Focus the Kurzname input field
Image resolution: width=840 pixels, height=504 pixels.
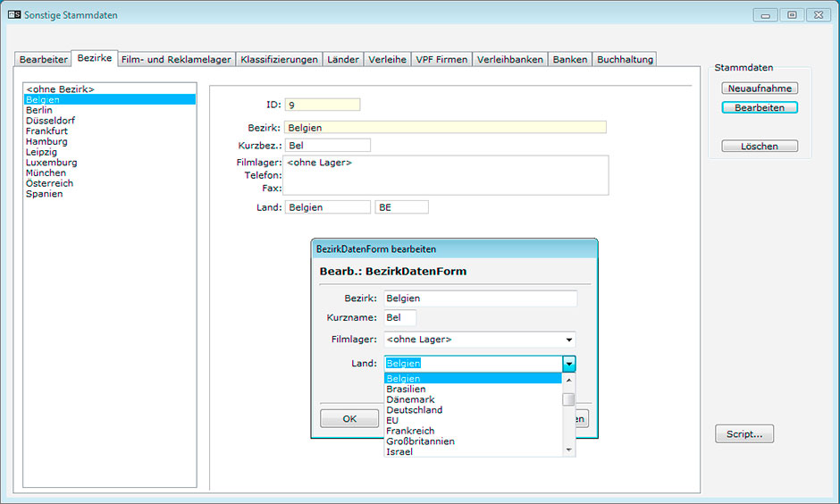pyautogui.click(x=400, y=317)
